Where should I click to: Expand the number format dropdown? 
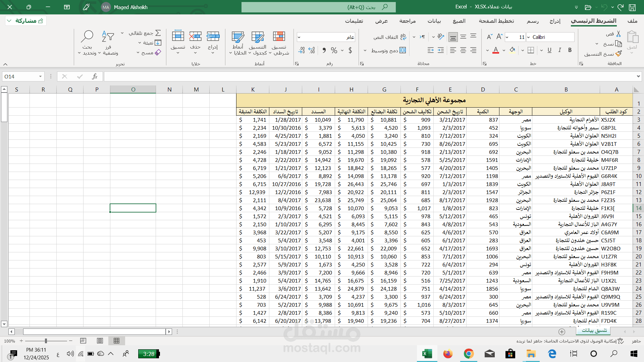point(299,37)
